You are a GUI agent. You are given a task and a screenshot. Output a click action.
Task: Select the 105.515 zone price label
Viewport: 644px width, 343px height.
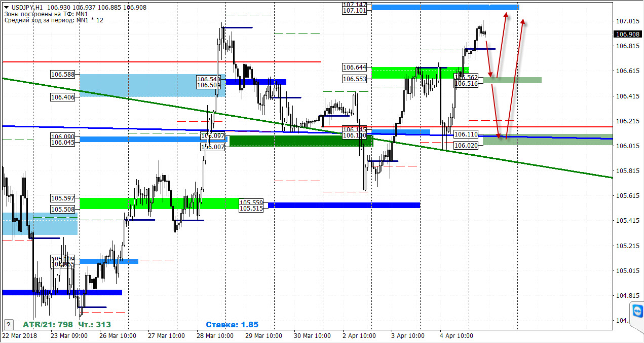tap(251, 208)
